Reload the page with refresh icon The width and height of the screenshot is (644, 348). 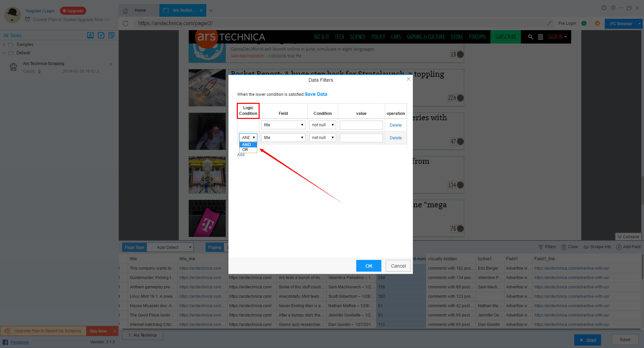coord(125,23)
